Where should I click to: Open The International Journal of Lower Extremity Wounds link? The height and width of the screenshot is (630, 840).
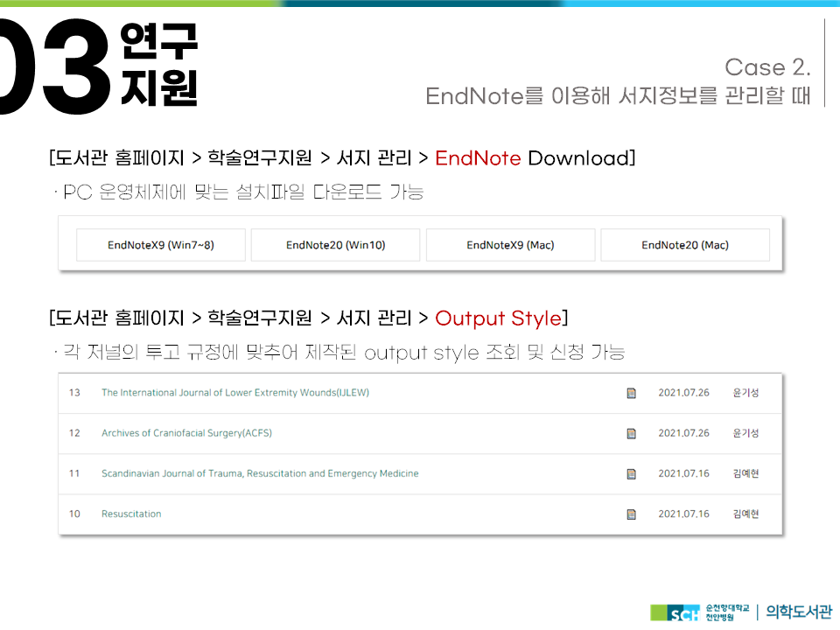click(235, 393)
